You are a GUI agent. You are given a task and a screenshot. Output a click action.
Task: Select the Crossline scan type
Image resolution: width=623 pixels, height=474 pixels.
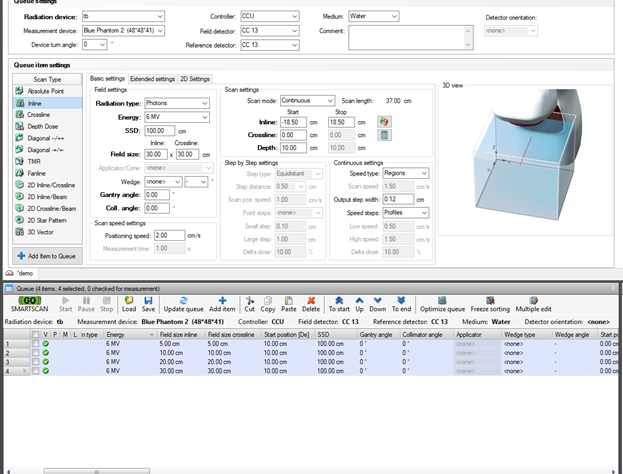(47, 114)
